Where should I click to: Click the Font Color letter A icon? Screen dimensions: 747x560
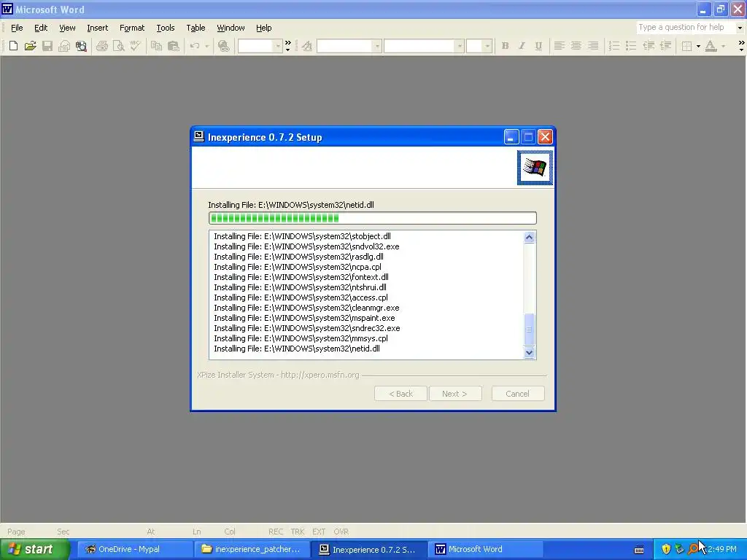tap(711, 46)
